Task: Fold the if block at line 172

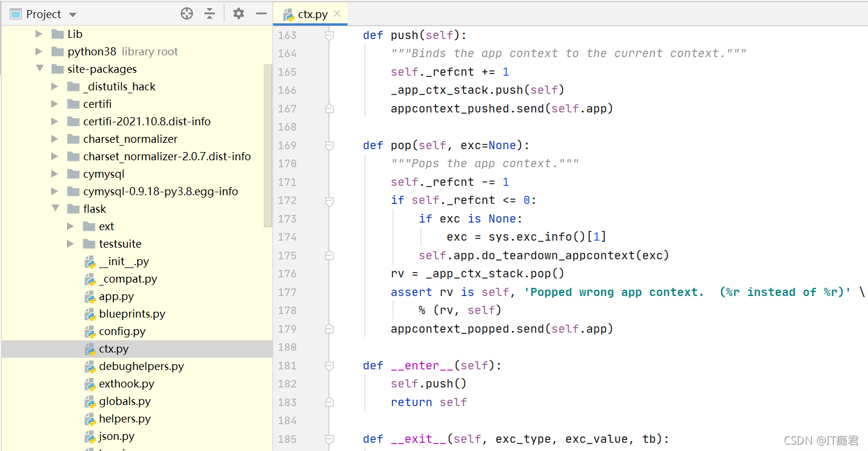Action: [x=329, y=200]
